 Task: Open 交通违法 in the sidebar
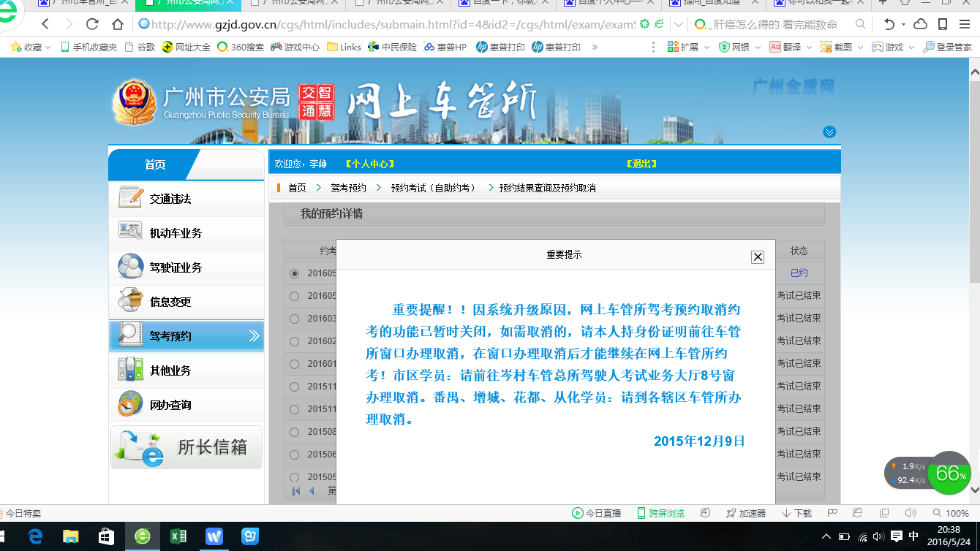[x=186, y=199]
